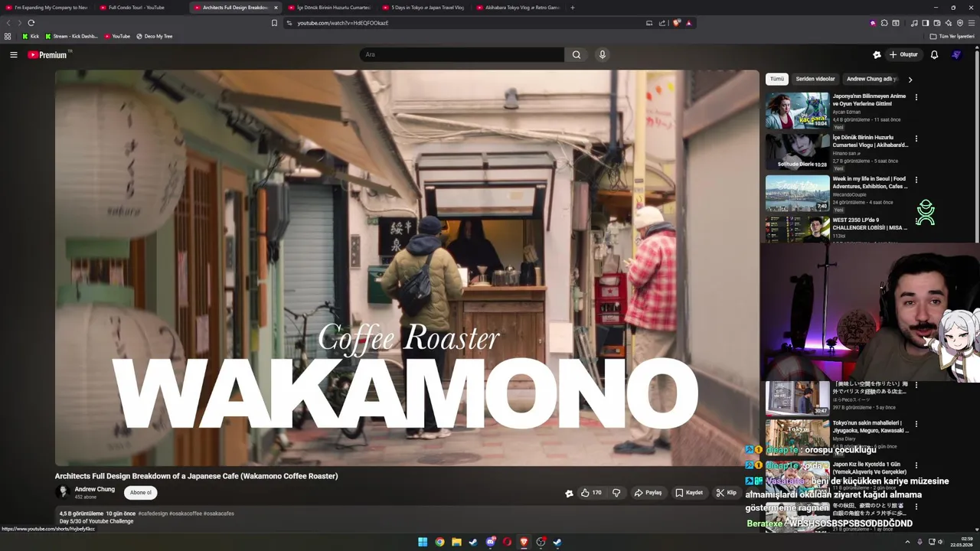This screenshot has height=551, width=980.
Task: Open the Kick bookmark
Action: pos(31,36)
